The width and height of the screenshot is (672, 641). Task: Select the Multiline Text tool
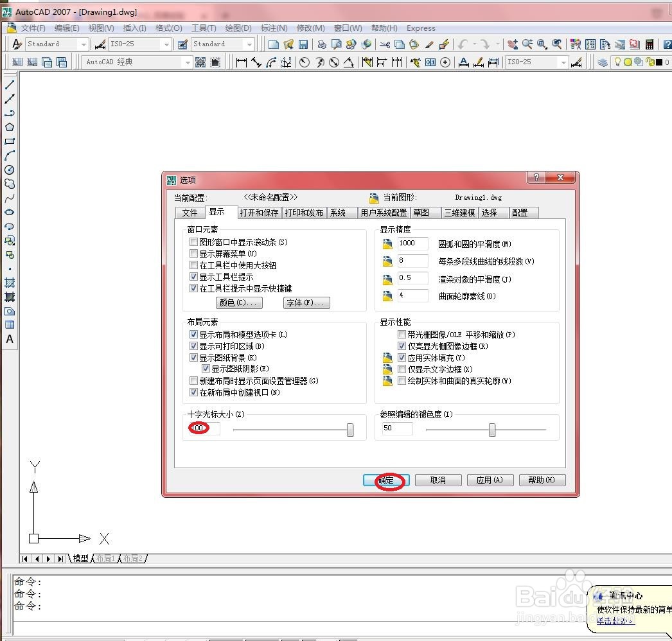(10, 339)
